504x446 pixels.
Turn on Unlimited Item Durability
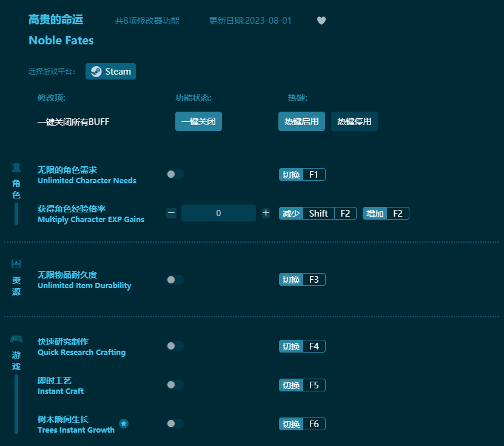[x=175, y=280]
